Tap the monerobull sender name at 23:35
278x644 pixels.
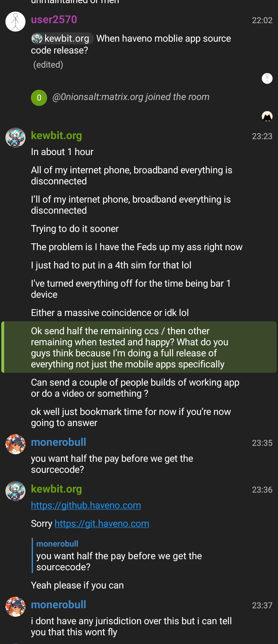pyautogui.click(x=58, y=442)
